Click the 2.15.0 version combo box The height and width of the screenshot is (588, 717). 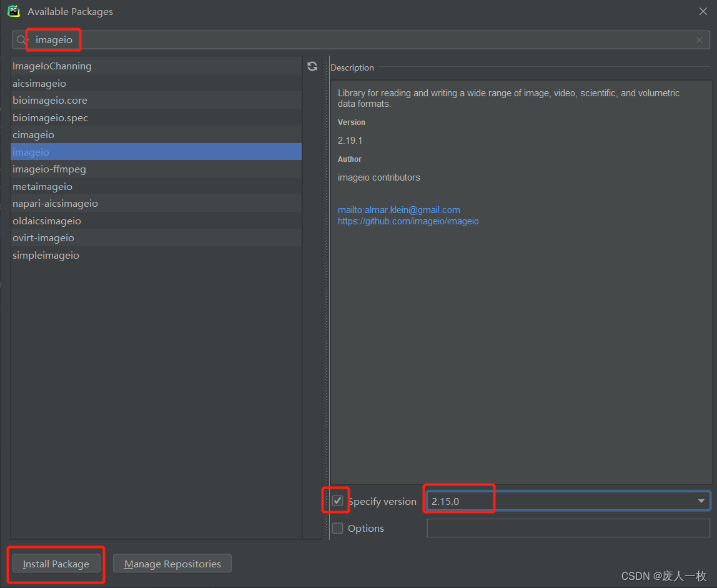pos(568,501)
